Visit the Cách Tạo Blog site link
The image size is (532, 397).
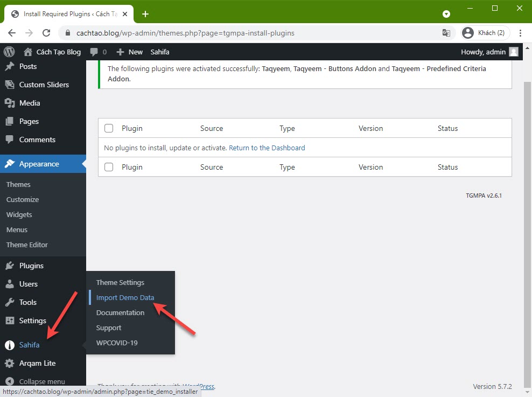[x=58, y=52]
